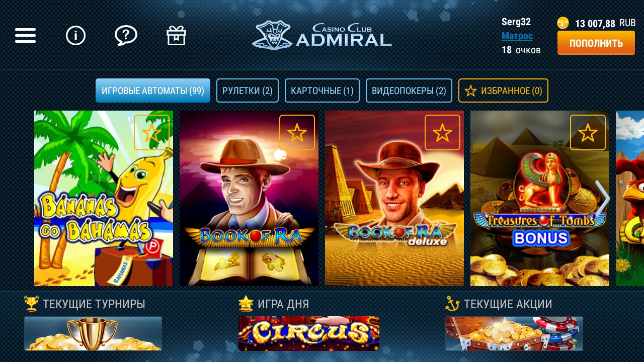Open the hamburger menu
This screenshot has width=644, height=362.
(x=25, y=36)
